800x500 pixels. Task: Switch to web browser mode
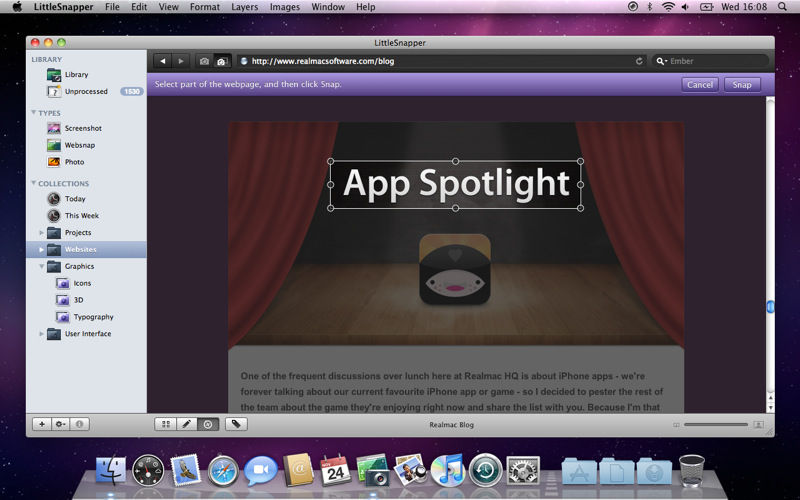click(208, 424)
